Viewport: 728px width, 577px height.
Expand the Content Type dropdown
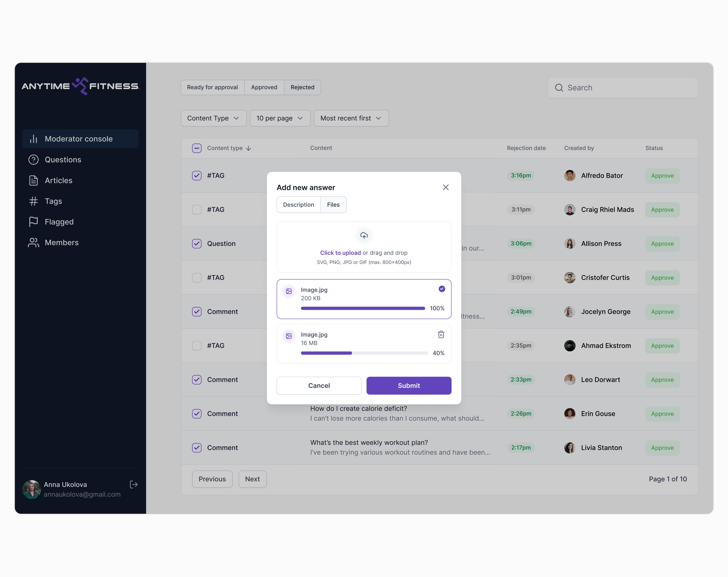coord(213,118)
